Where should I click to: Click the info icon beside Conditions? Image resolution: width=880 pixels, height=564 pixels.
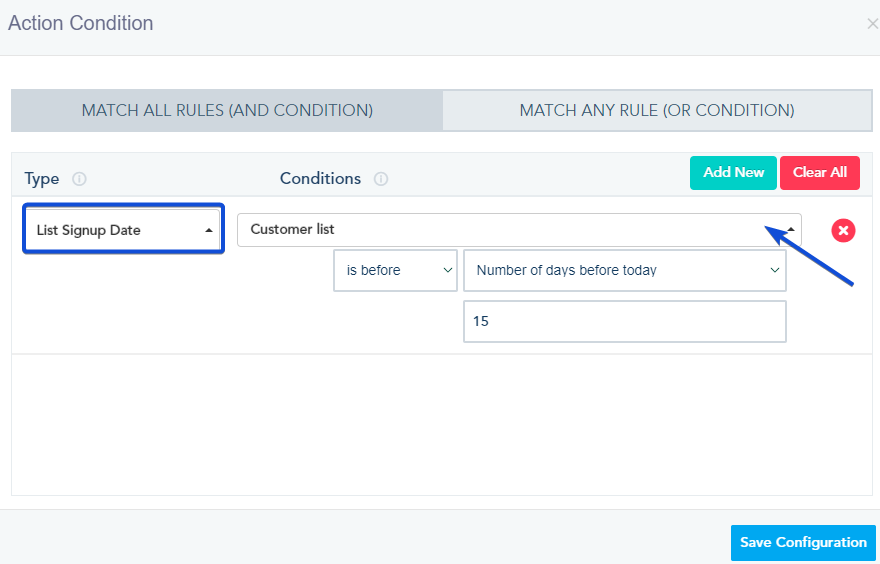[x=381, y=179]
